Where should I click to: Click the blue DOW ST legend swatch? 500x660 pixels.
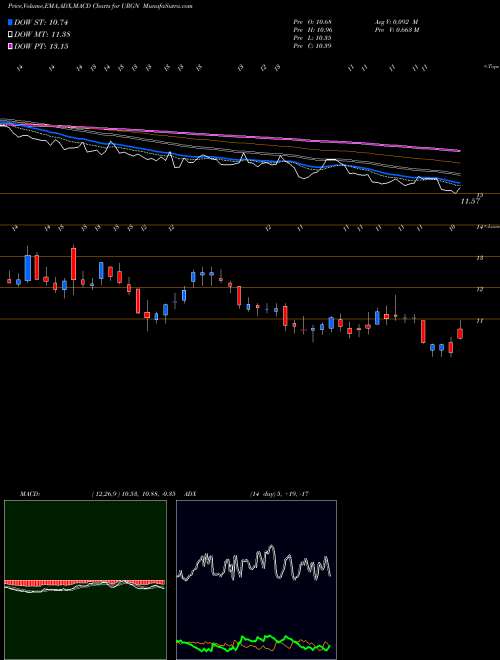tap(11, 22)
